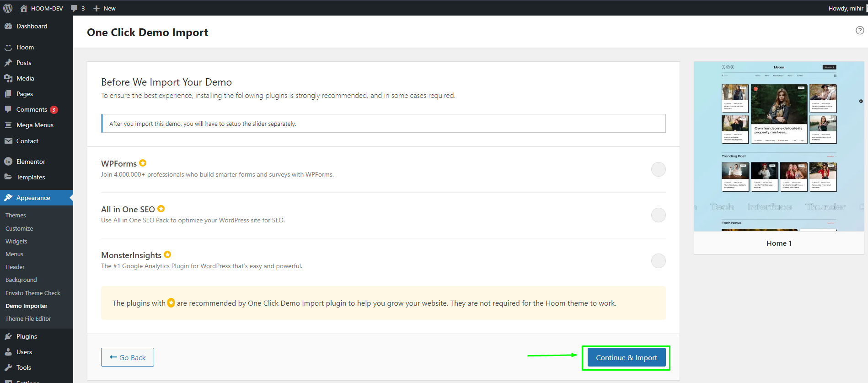This screenshot has height=383, width=868.
Task: Click the Home 1 demo title
Action: [x=779, y=243]
